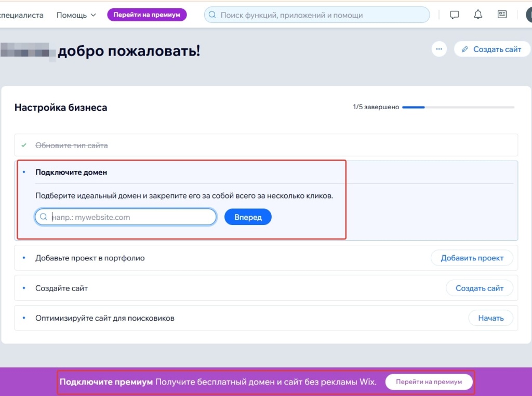This screenshot has height=396, width=532.
Task: Click the purple Перейти на премиум header button
Action: [x=147, y=15]
